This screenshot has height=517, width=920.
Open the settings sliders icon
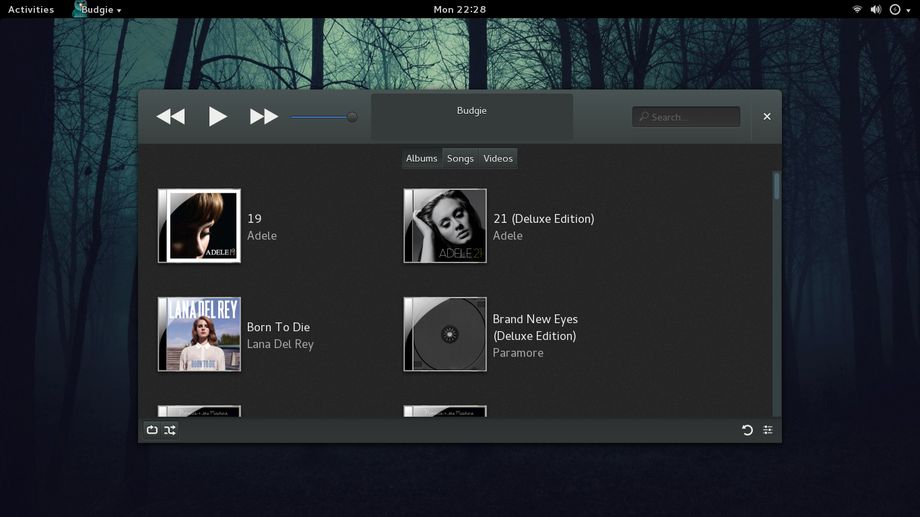click(x=768, y=430)
